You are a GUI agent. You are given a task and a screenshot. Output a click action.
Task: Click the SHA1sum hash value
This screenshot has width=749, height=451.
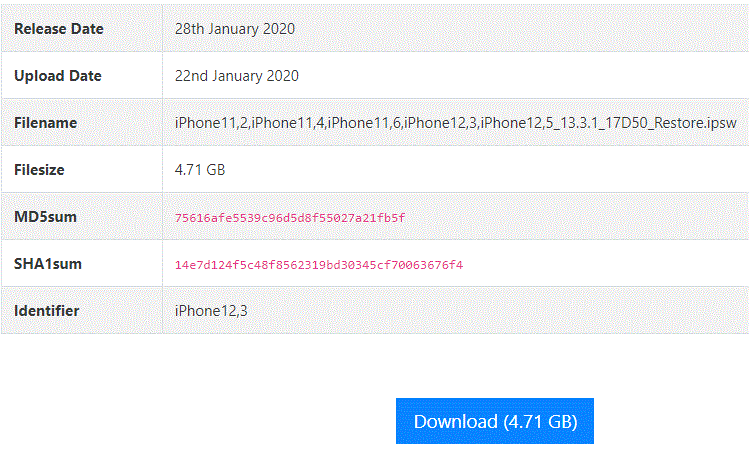[318, 265]
